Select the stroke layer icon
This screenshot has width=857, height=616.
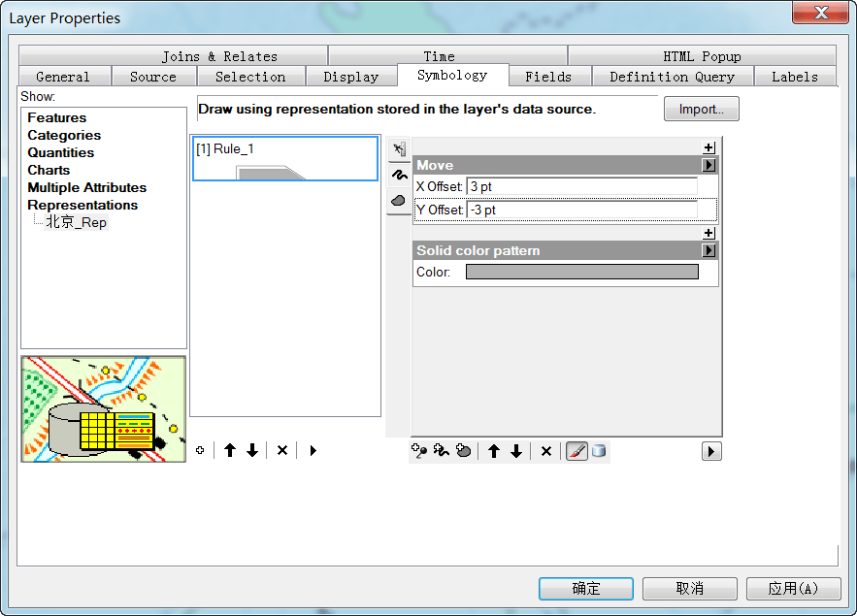(x=399, y=176)
